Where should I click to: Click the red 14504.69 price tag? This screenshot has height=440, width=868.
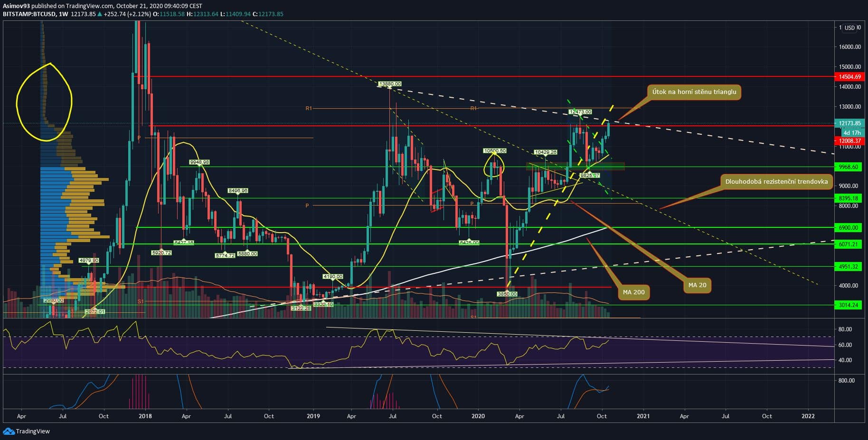click(x=849, y=76)
